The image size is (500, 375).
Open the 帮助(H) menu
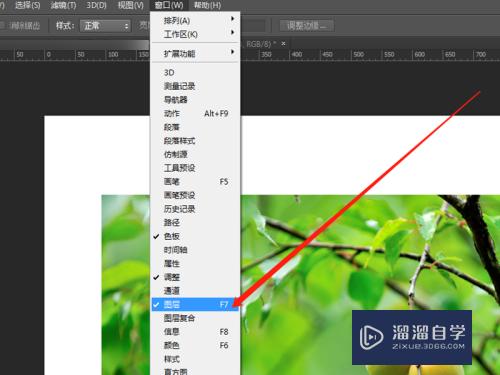coord(207,5)
